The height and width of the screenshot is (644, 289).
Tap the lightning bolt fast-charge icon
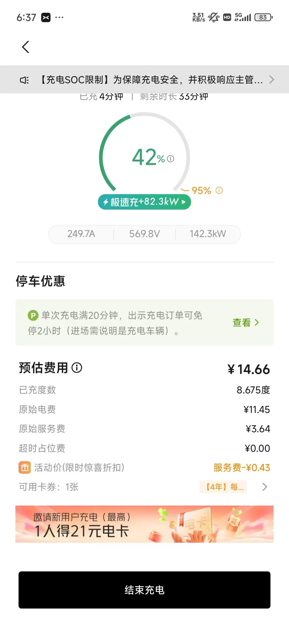click(x=106, y=202)
